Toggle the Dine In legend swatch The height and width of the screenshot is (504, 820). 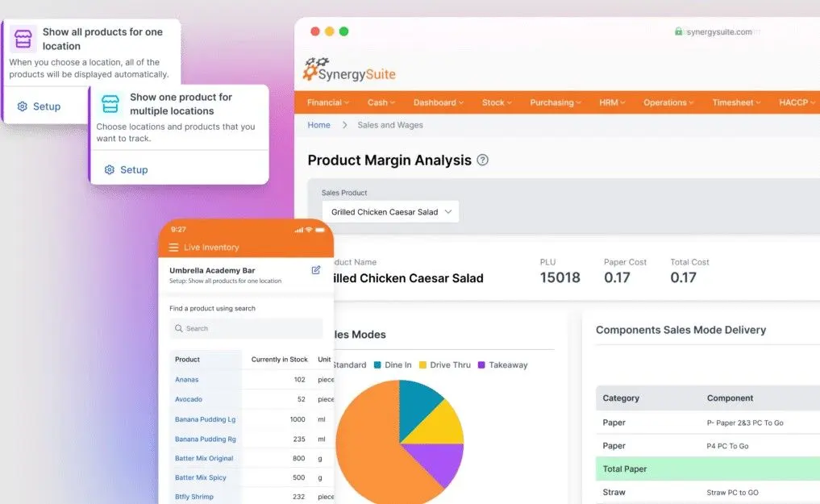tap(377, 365)
